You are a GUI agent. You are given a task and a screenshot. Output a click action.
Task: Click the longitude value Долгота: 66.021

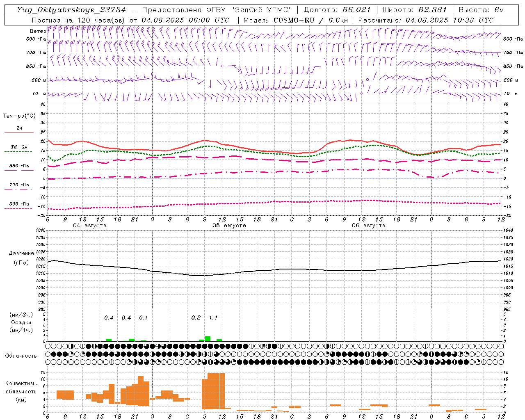337,10
